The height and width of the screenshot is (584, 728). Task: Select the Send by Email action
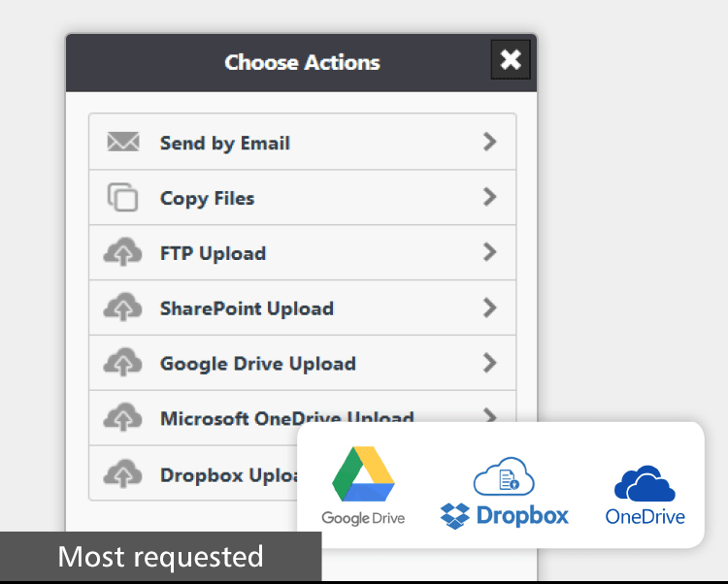coord(302,142)
